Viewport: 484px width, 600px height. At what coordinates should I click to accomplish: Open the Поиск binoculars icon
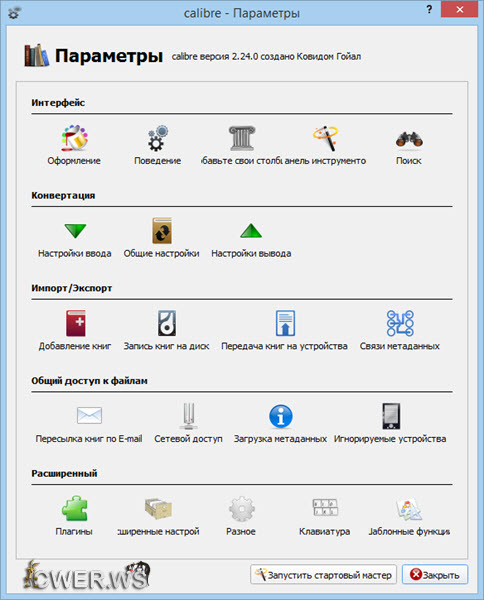coord(409,139)
